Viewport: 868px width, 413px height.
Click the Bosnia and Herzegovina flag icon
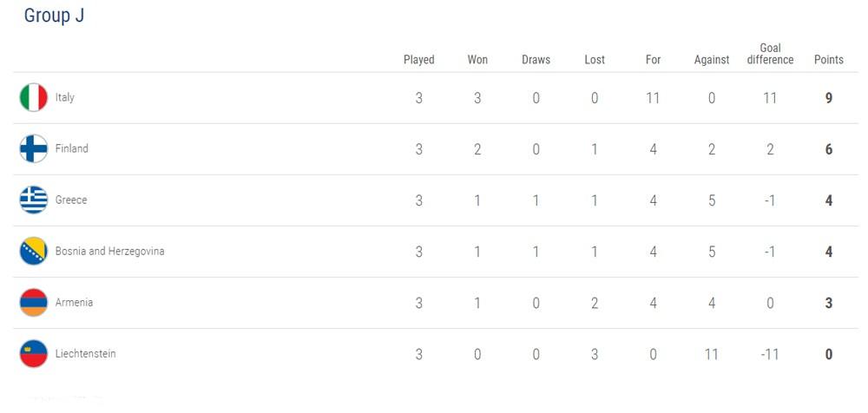pyautogui.click(x=34, y=252)
